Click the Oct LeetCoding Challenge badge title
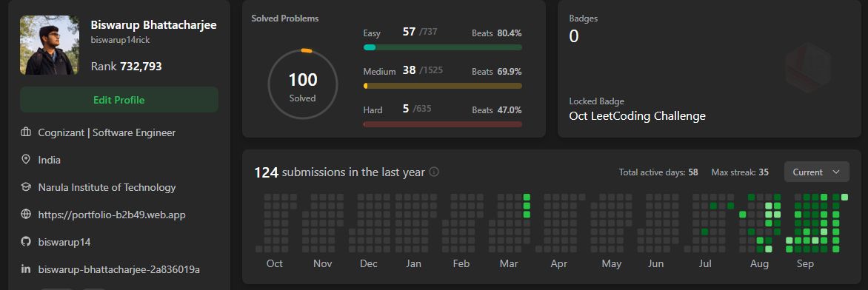Image resolution: width=868 pixels, height=290 pixels. click(x=637, y=116)
